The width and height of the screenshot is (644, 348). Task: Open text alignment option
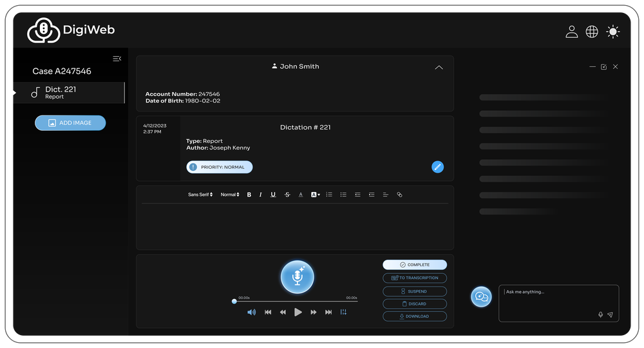(x=386, y=195)
